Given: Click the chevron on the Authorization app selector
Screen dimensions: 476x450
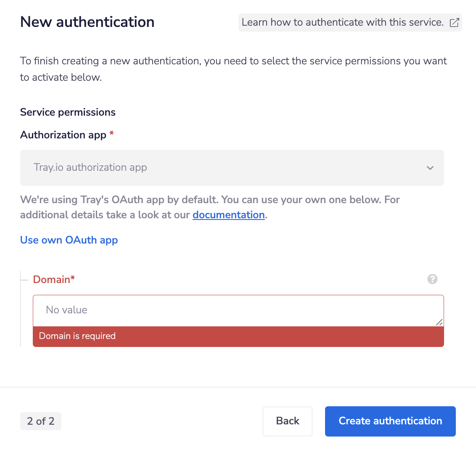Looking at the screenshot, I should pyautogui.click(x=430, y=168).
